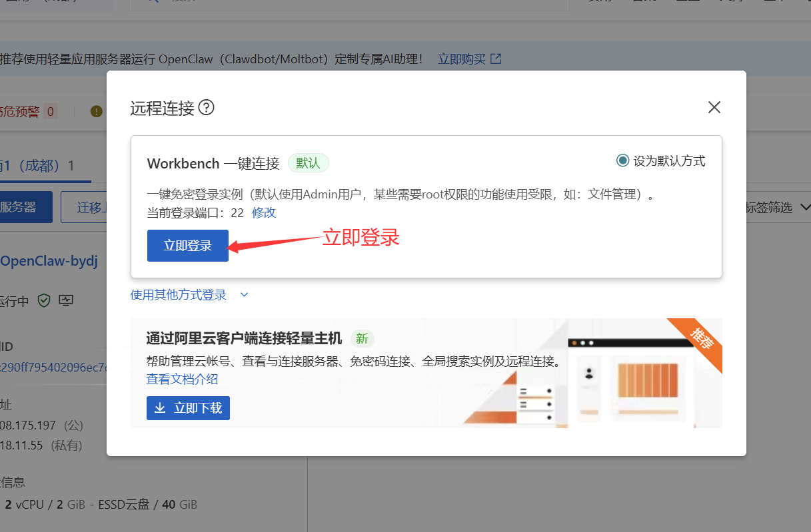Click the monitor icon beside the shield status

65,300
